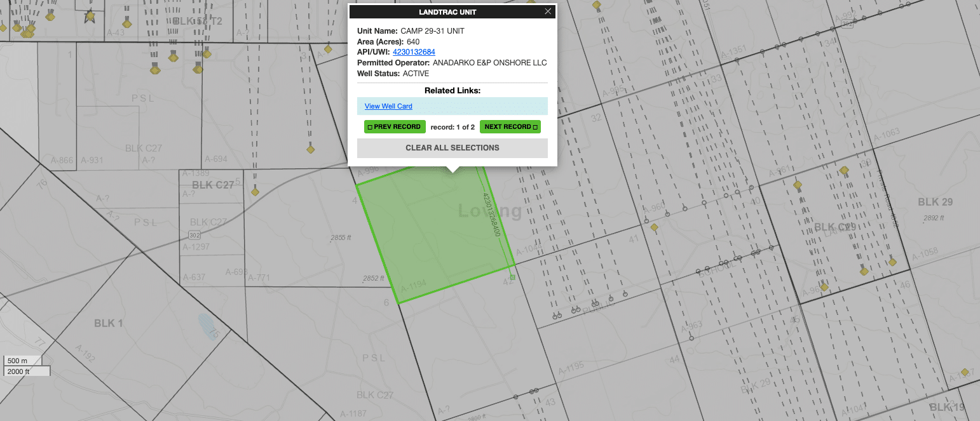980x421 pixels.
Task: Open API/UWI link 4230132684
Action: [414, 52]
